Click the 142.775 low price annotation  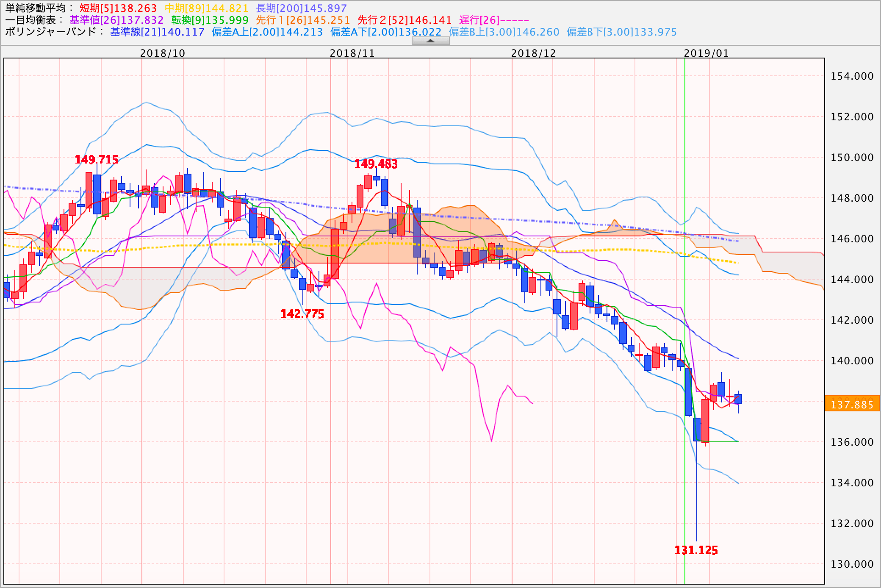tap(302, 314)
